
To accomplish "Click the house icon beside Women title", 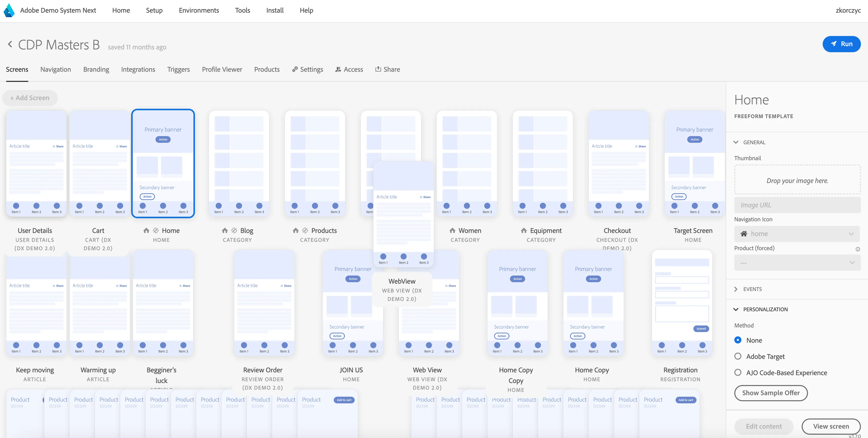I will pos(452,230).
